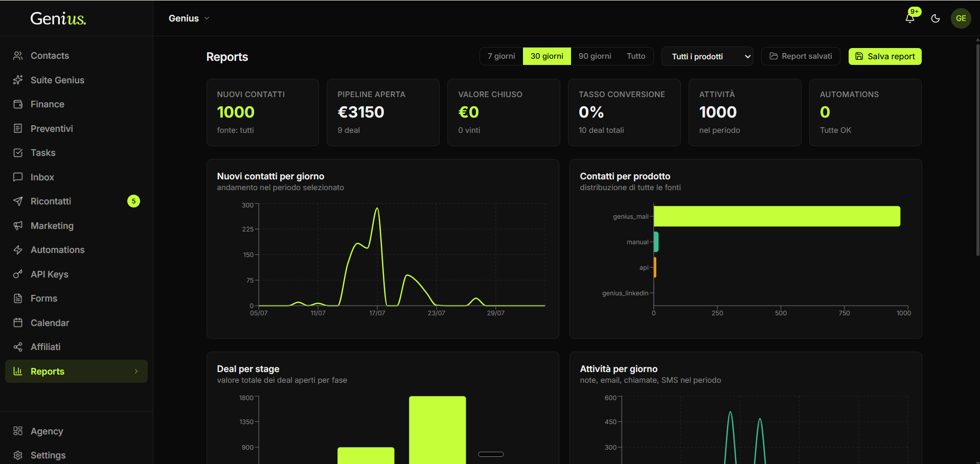Click the green manual bar in chart

click(x=656, y=242)
